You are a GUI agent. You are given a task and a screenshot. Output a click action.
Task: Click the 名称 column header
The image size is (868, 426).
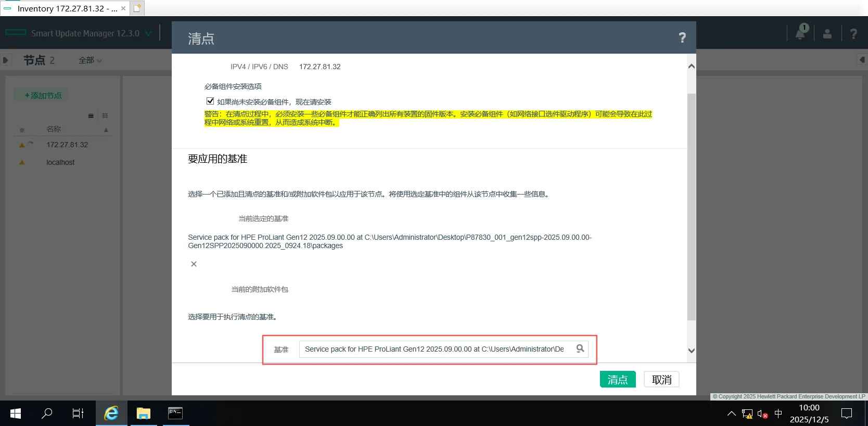(x=54, y=129)
